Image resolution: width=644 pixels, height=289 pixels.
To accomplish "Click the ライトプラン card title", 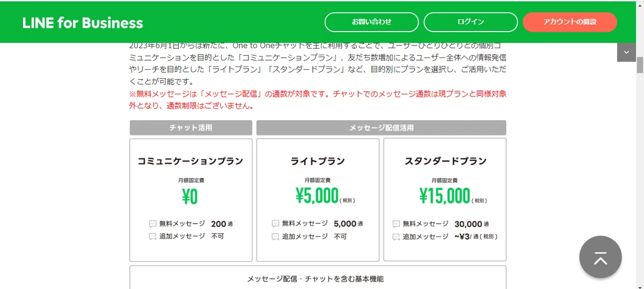I will (x=318, y=161).
